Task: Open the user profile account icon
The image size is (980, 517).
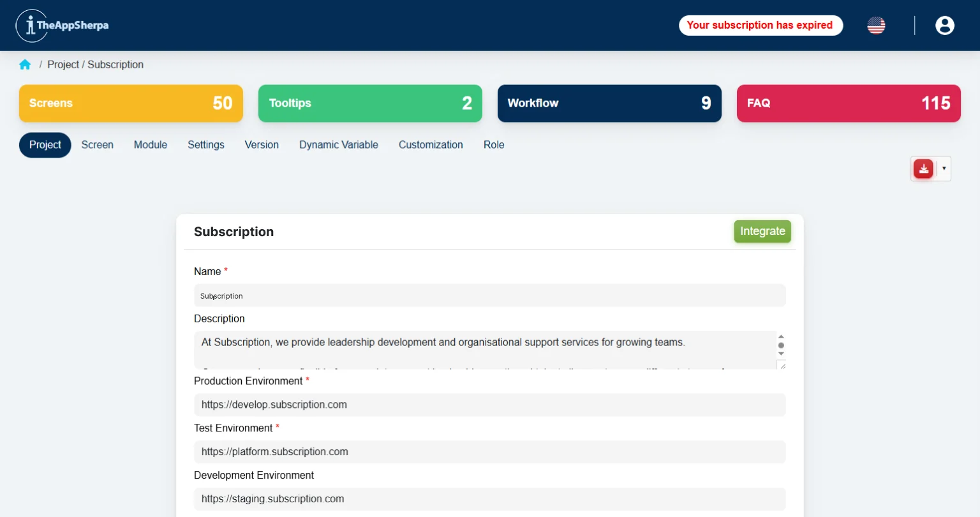Action: [944, 26]
